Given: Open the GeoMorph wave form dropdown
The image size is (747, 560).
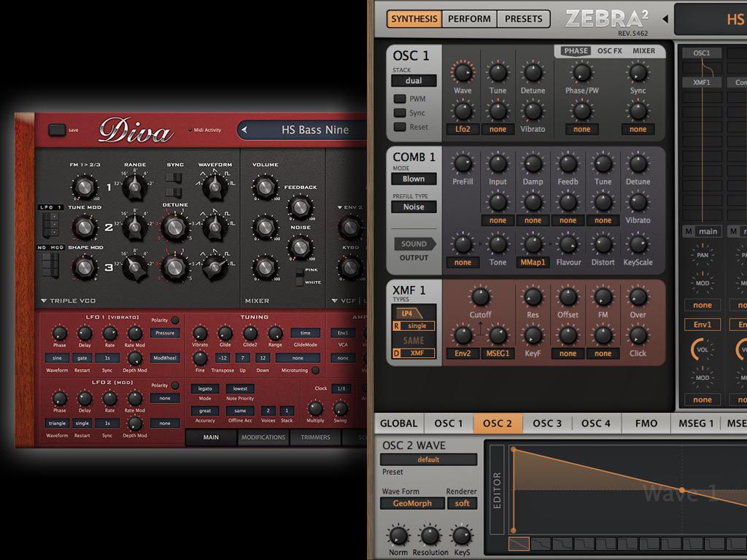Looking at the screenshot, I should pyautogui.click(x=411, y=503).
